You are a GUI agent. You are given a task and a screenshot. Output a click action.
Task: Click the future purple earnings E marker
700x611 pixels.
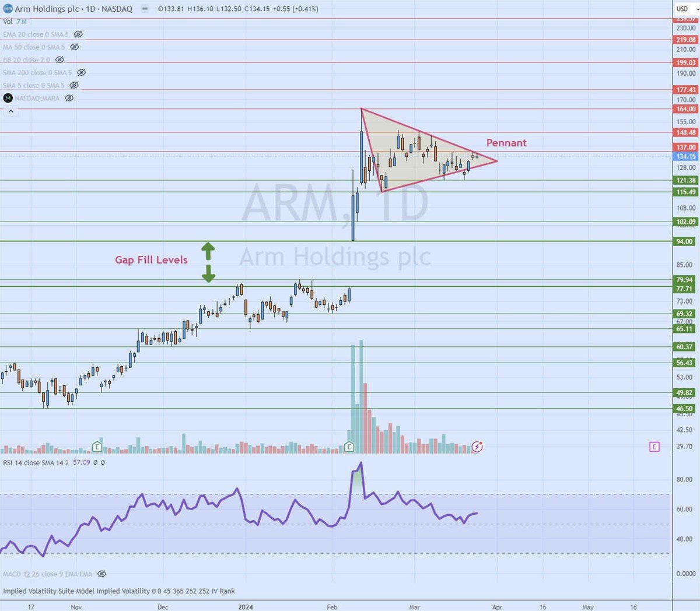654,447
